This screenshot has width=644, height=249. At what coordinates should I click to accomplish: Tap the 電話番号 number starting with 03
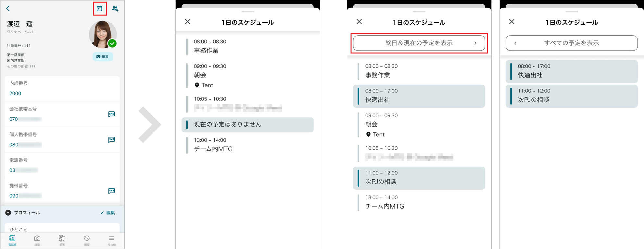(x=23, y=170)
